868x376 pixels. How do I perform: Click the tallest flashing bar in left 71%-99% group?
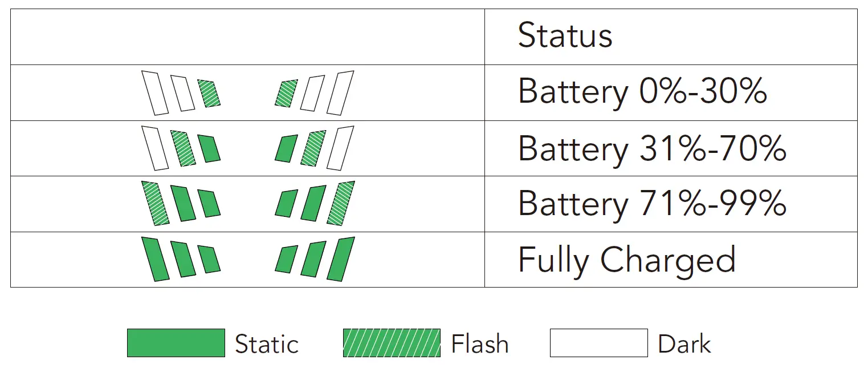coord(155,203)
